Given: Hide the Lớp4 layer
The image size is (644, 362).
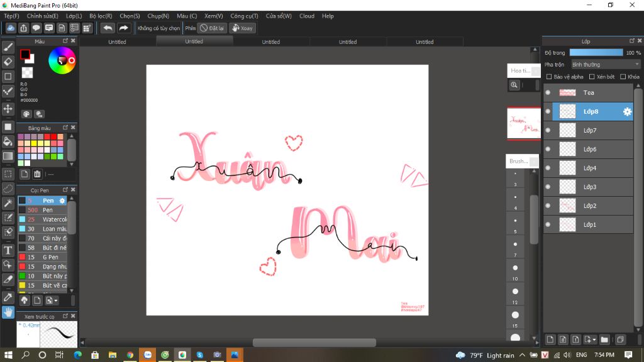Looking at the screenshot, I should click(548, 168).
